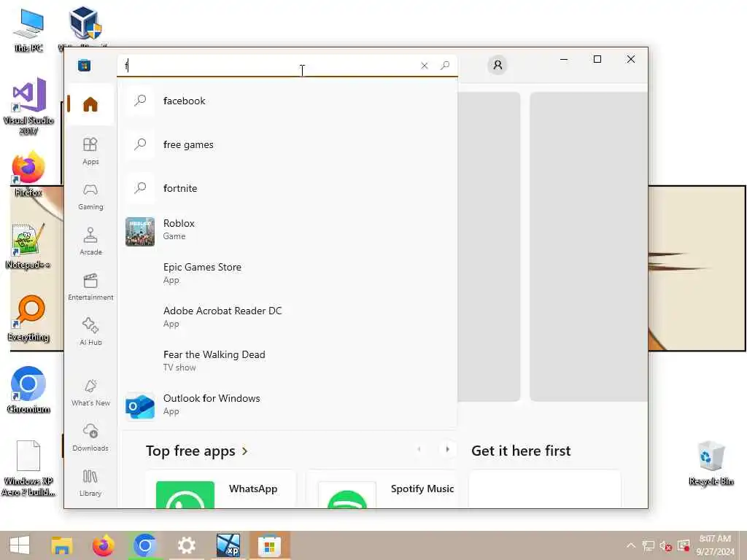
Task: Select the Recycle Bin desktop icon
Action: tap(711, 463)
